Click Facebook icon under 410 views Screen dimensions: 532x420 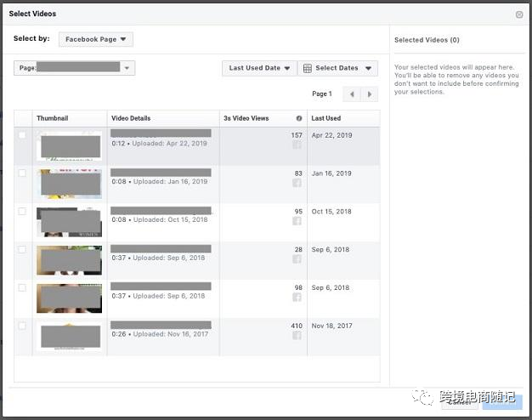(297, 336)
